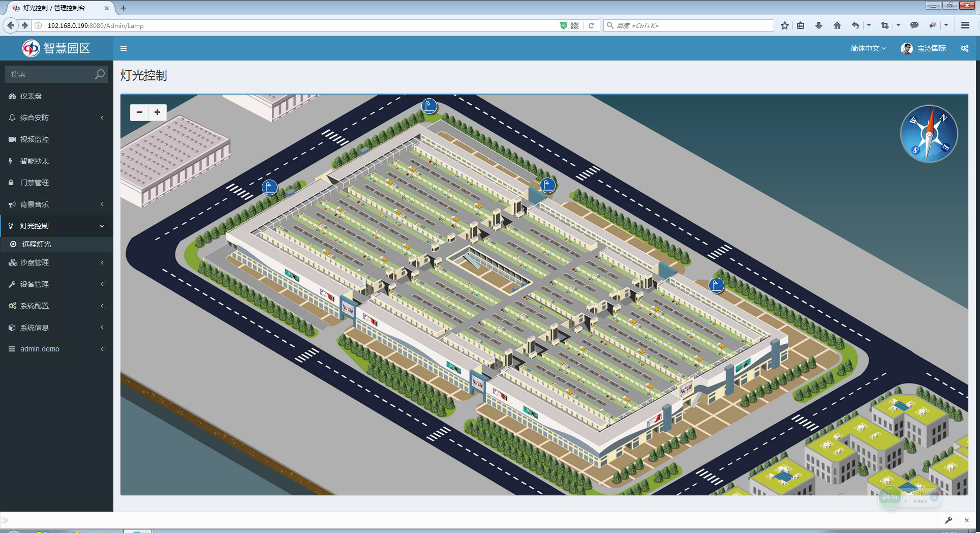Click the QR code icon in address bar
The width and height of the screenshot is (980, 533).
click(x=575, y=25)
